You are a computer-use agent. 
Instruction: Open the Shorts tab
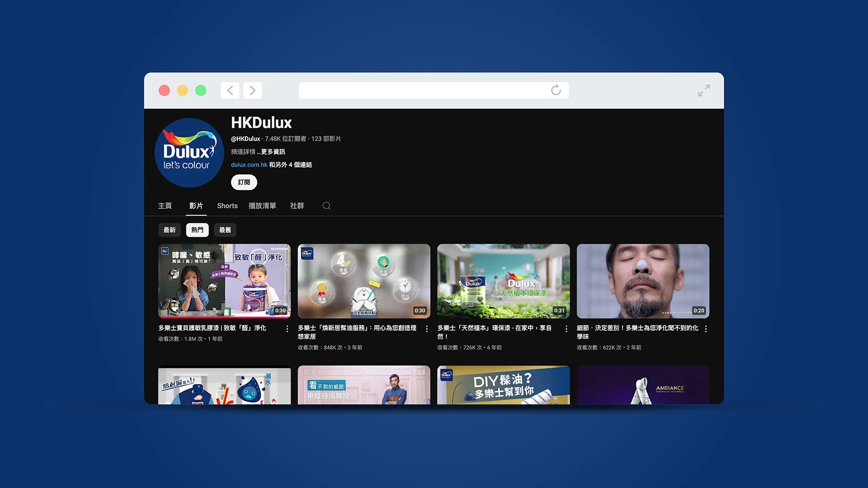(x=227, y=206)
